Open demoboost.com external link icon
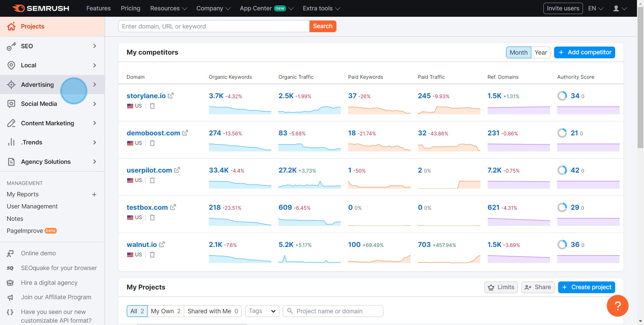The image size is (644, 325). (x=185, y=133)
